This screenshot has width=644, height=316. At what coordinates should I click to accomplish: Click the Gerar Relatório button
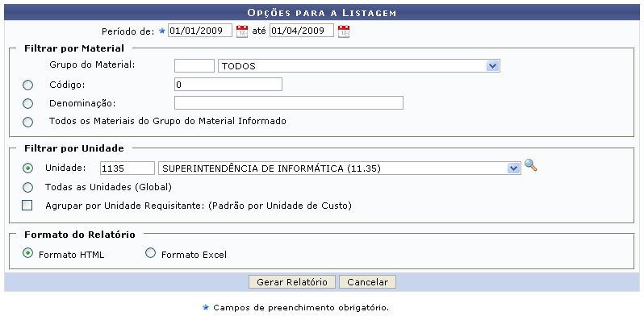coord(292,282)
